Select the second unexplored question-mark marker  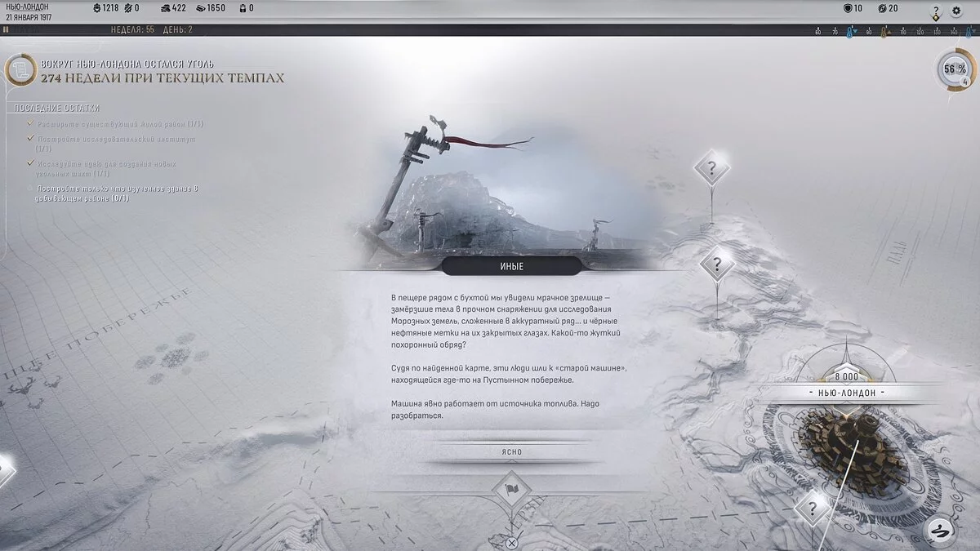(717, 264)
